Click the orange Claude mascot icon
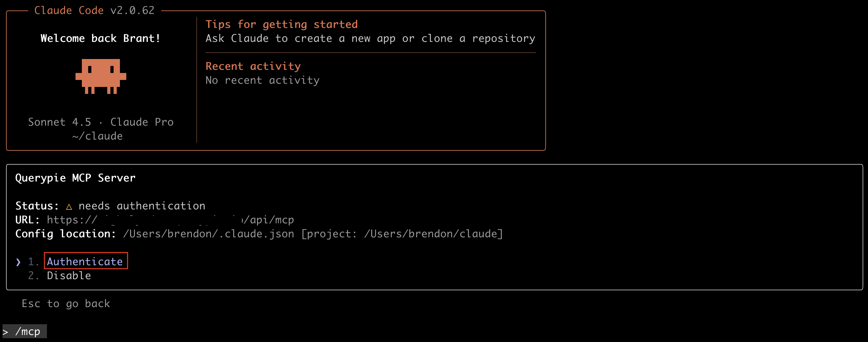868x342 pixels. 101,76
